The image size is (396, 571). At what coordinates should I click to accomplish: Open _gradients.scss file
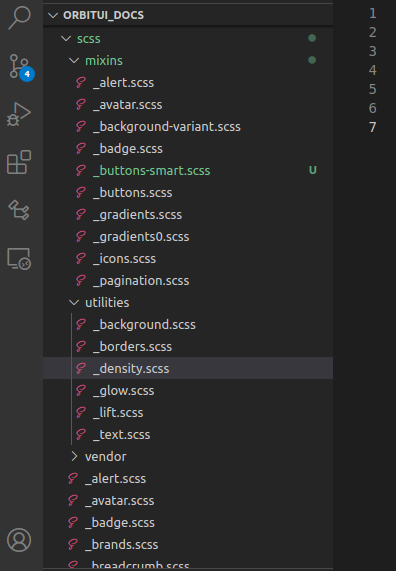[x=188, y=215]
